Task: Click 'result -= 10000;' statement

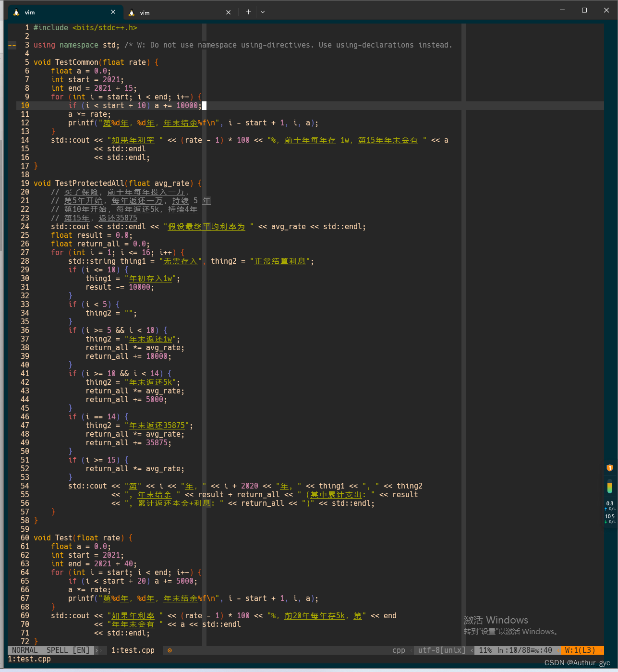Action: pyautogui.click(x=120, y=287)
